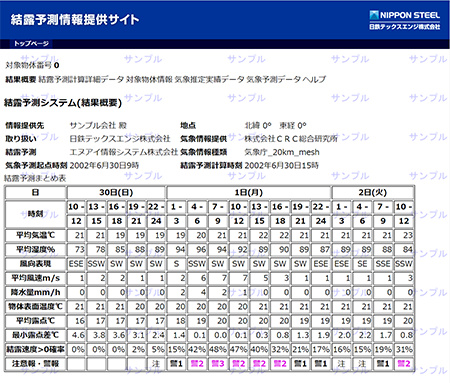The image size is (450, 383).
Task: Click the 風向表現 row header
Action: tap(35, 264)
